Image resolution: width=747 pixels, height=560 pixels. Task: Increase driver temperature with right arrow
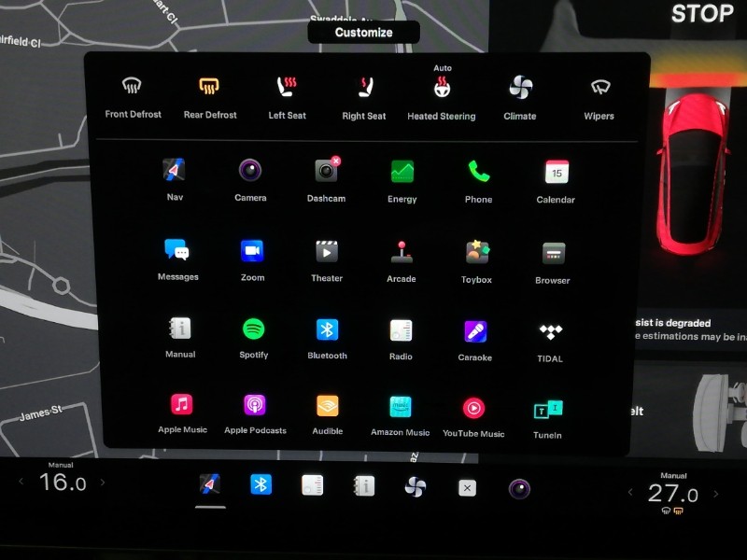click(103, 483)
